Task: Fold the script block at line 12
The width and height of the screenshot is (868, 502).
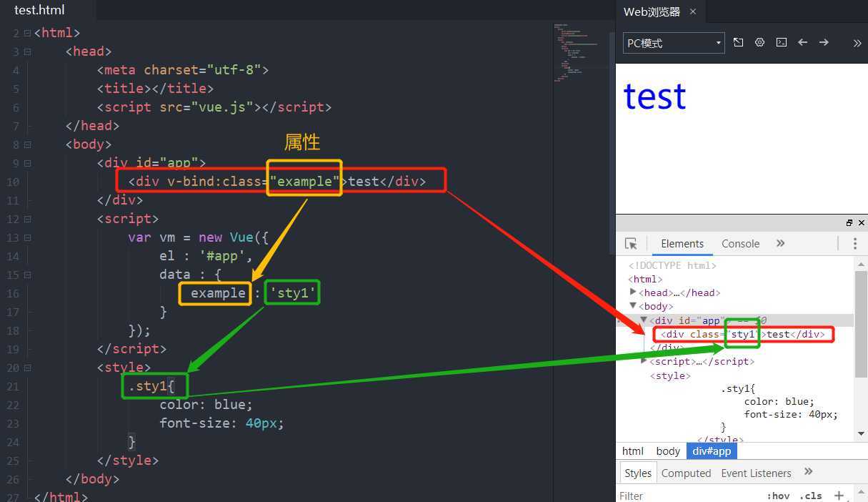Action: click(x=27, y=219)
